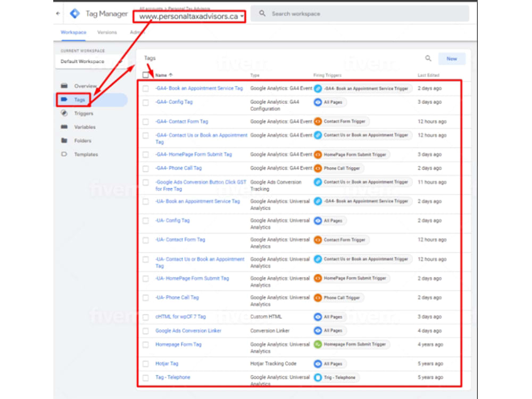This screenshot has height=399, width=532.
Task: Tick checkbox for -GA4- Contact Form Tag
Action: point(146,121)
